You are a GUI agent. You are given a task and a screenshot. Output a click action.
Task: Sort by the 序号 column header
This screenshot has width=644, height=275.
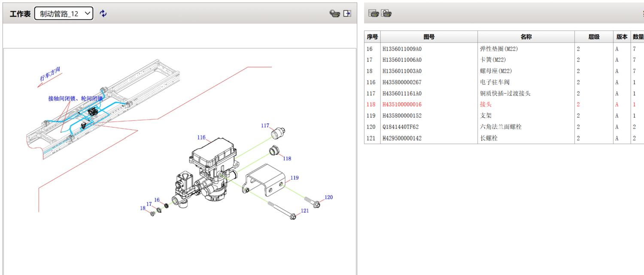tap(372, 37)
